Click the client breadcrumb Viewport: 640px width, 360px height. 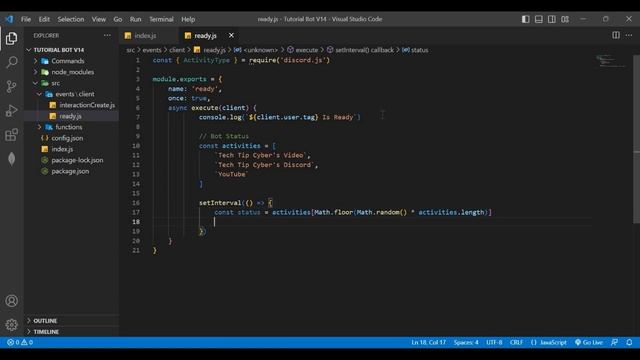point(177,50)
